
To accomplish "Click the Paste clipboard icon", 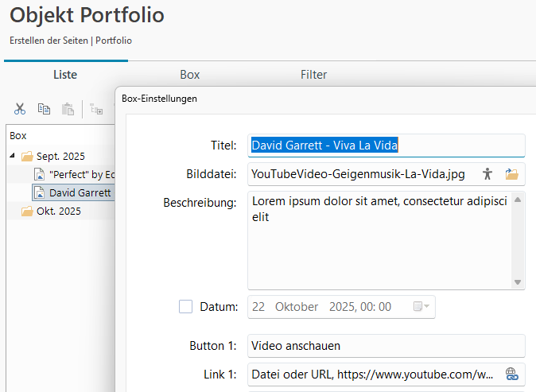I will click(68, 109).
